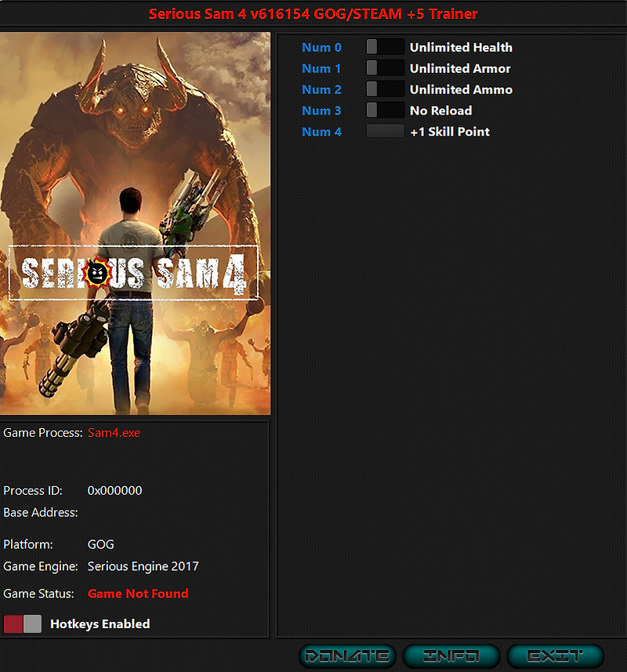
Task: Toggle the +1 Skill Point option
Action: pos(385,131)
